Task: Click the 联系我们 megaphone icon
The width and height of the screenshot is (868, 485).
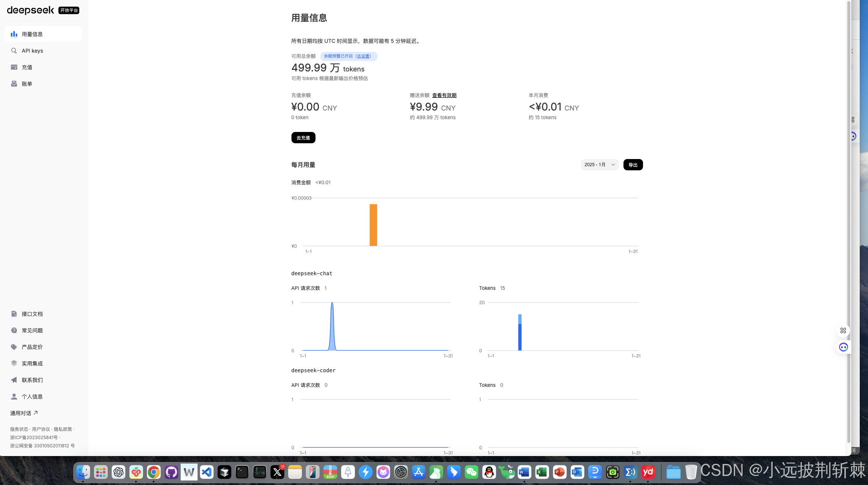Action: click(x=14, y=380)
